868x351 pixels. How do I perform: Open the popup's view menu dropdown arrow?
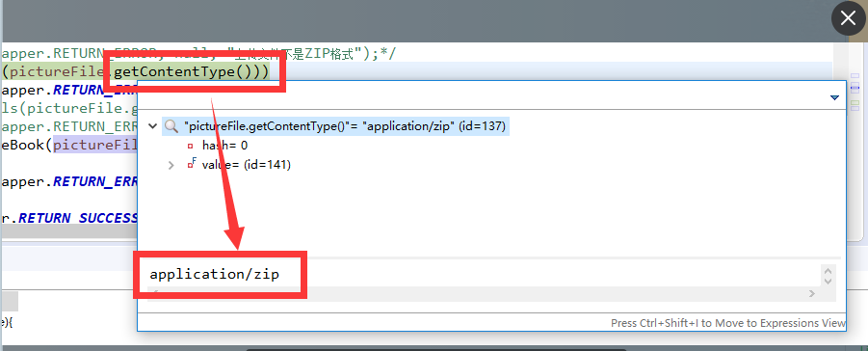[835, 98]
